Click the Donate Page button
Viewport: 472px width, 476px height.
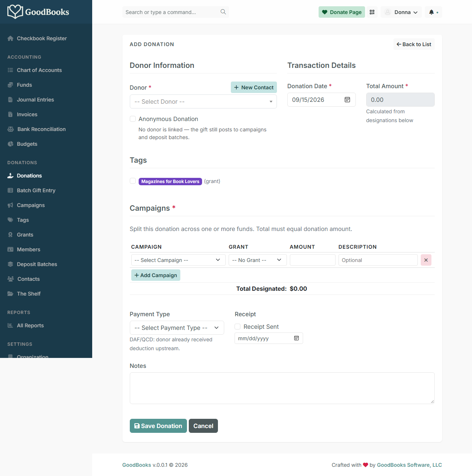point(342,12)
